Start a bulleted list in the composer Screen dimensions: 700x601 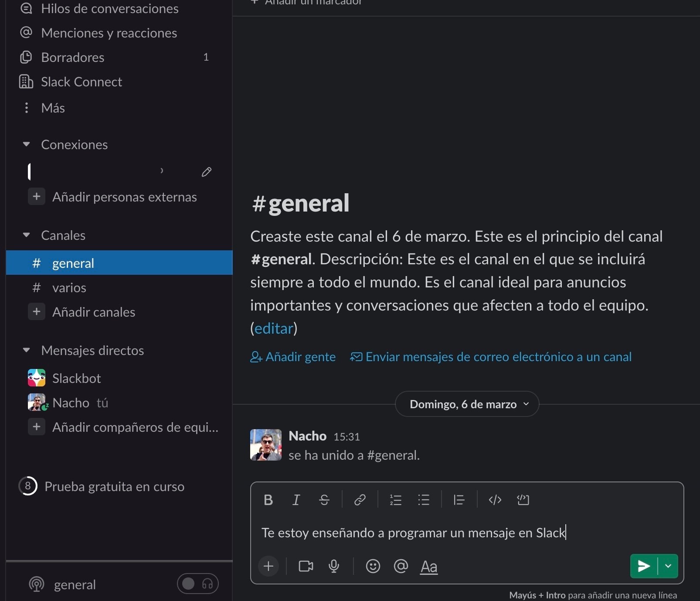[x=424, y=500]
